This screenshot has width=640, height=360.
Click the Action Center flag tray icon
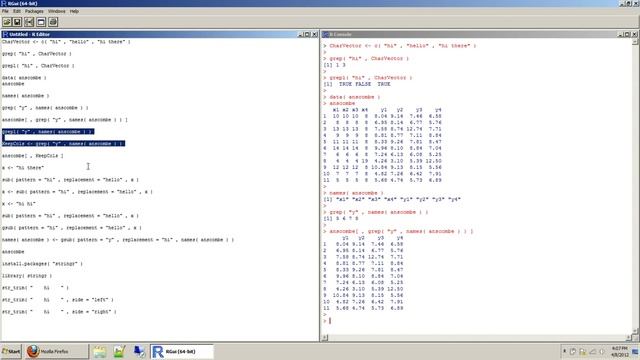click(573, 351)
